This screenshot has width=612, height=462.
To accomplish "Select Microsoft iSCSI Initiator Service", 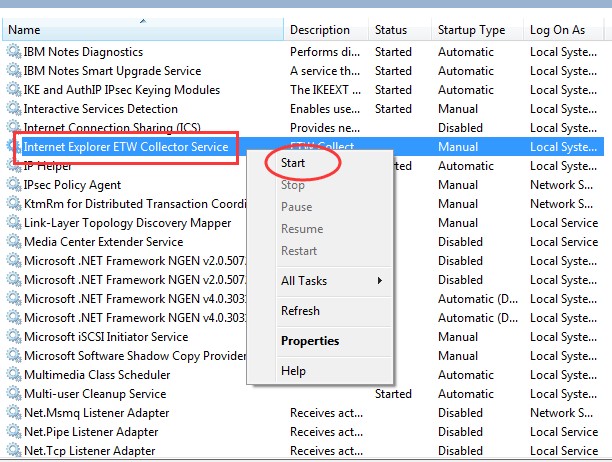I will pos(106,337).
